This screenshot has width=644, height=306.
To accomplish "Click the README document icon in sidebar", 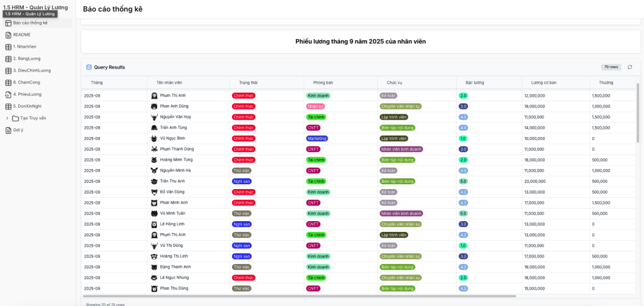I will coord(8,35).
